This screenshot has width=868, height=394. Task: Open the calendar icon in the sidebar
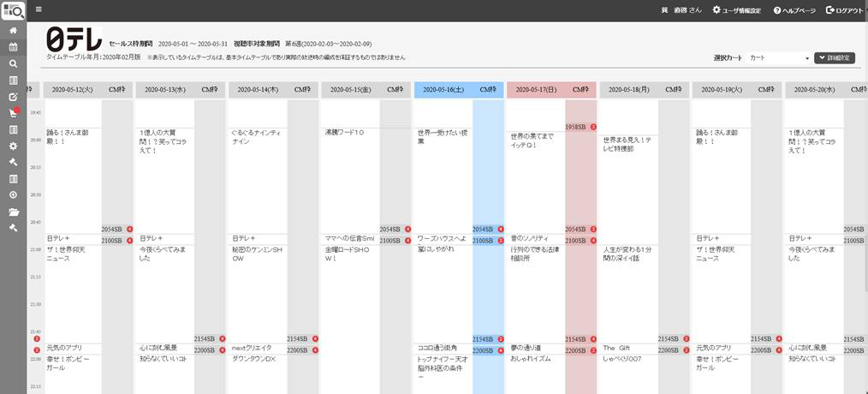tap(13, 47)
